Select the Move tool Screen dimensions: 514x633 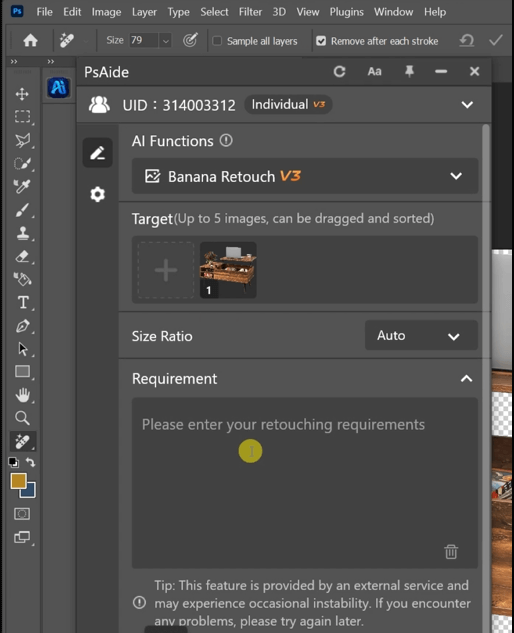tap(22, 94)
